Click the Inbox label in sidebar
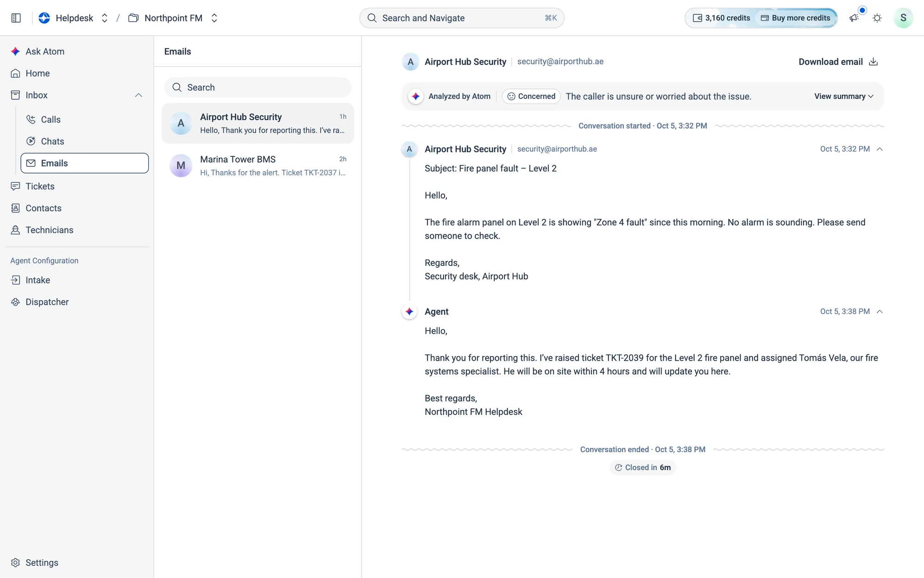The width and height of the screenshot is (924, 578). coord(36,95)
